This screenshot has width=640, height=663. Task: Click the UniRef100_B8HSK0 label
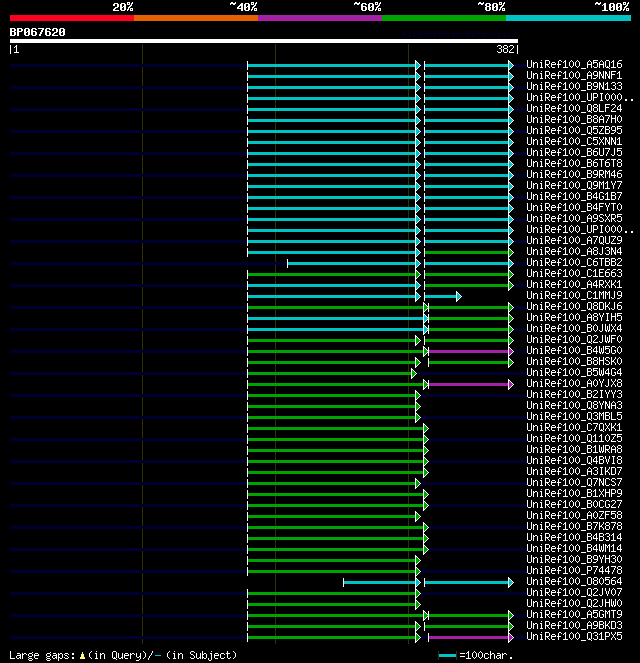(x=574, y=361)
